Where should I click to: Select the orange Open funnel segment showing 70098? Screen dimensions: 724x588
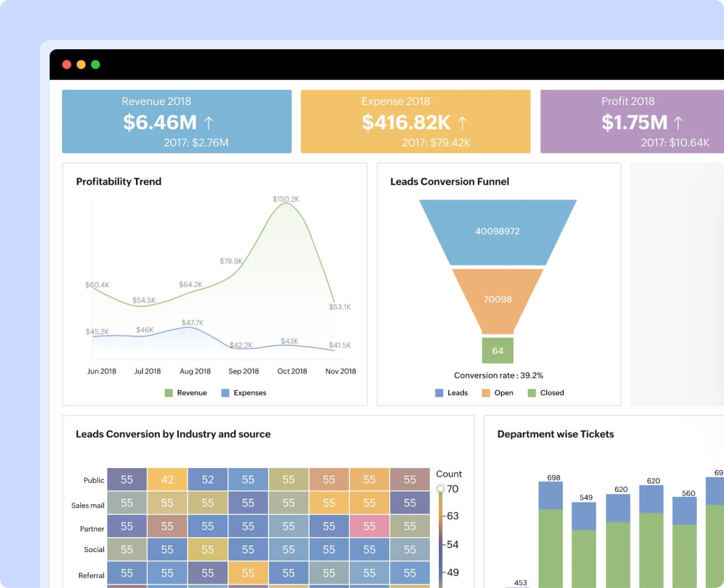click(x=497, y=299)
